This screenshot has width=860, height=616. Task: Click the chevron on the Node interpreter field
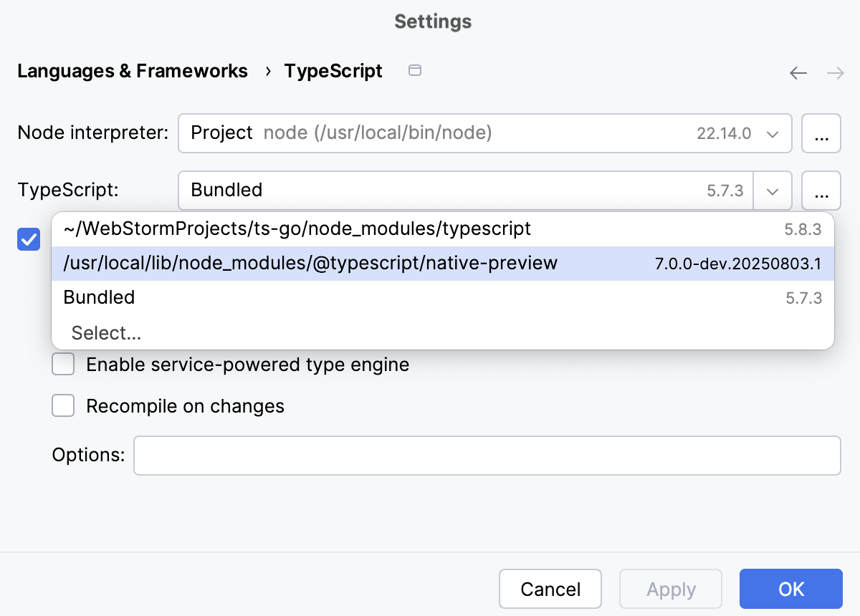(773, 133)
